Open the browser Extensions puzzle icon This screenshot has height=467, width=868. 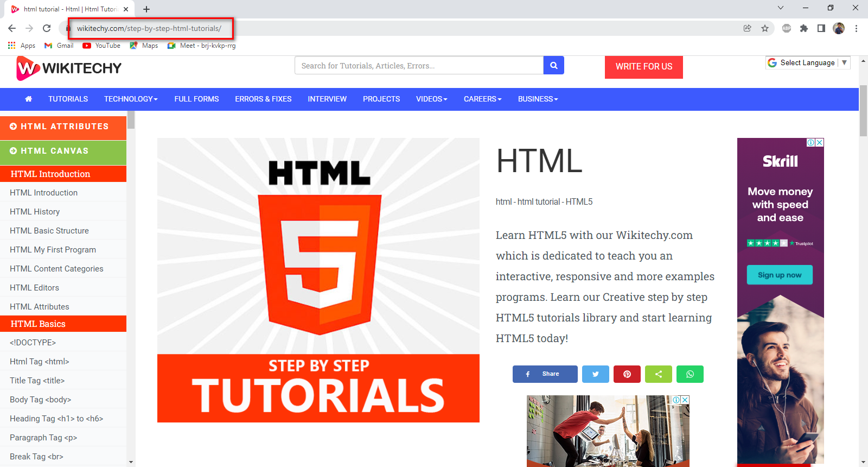(803, 28)
